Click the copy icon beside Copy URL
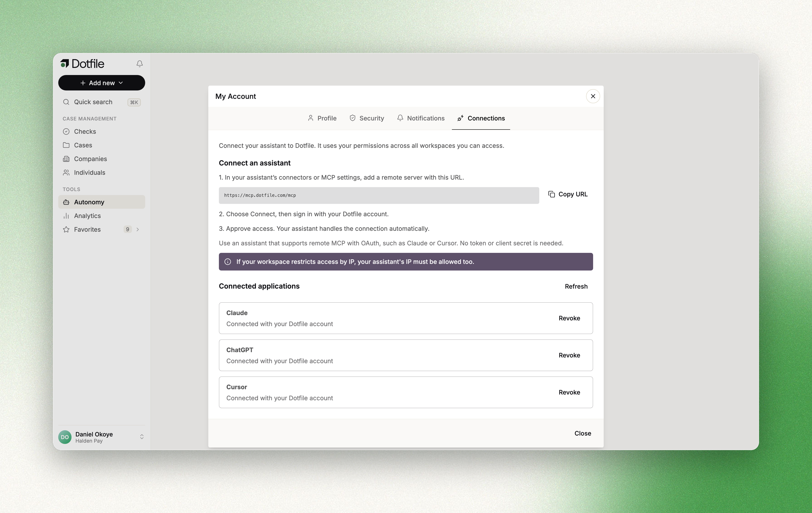The width and height of the screenshot is (812, 513). tap(551, 194)
